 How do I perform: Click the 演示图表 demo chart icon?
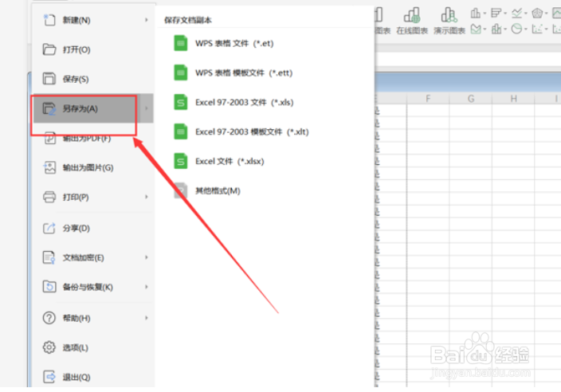coord(449,15)
